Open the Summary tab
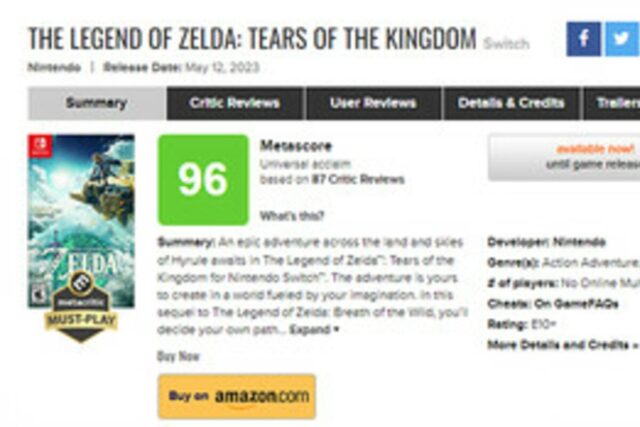Viewport: 640px width, 427px height. tap(96, 103)
